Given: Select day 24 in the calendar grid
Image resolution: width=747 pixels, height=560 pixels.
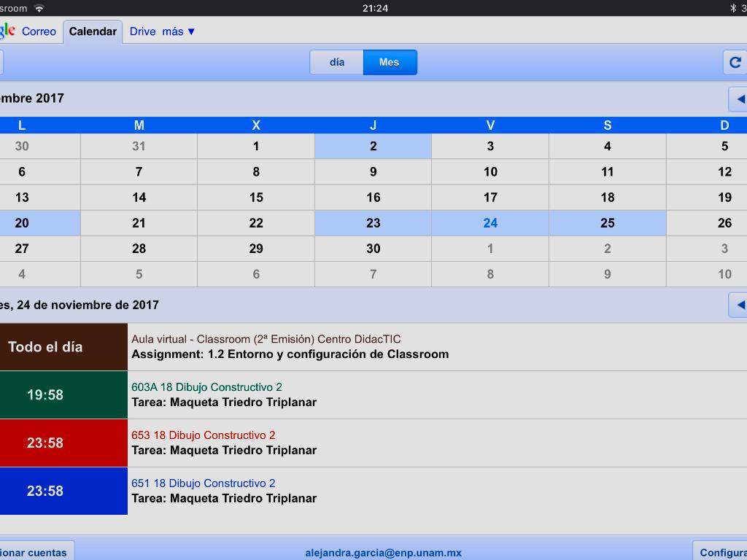Looking at the screenshot, I should [x=490, y=223].
